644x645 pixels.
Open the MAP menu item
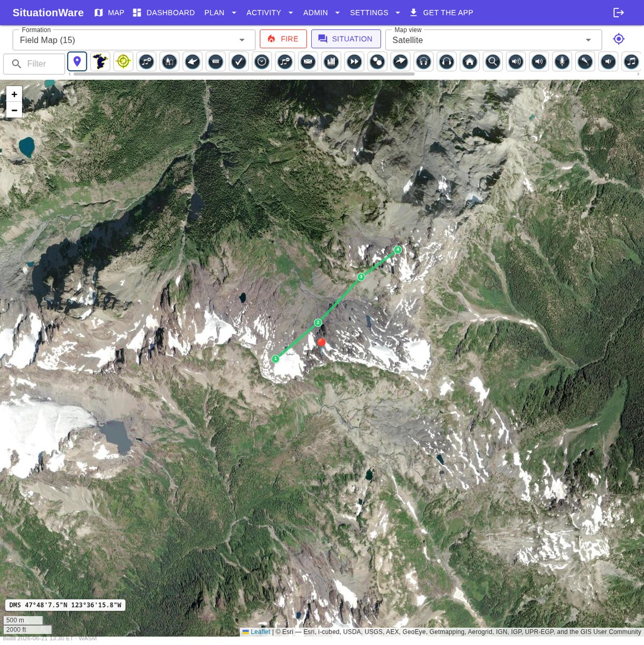coord(109,12)
